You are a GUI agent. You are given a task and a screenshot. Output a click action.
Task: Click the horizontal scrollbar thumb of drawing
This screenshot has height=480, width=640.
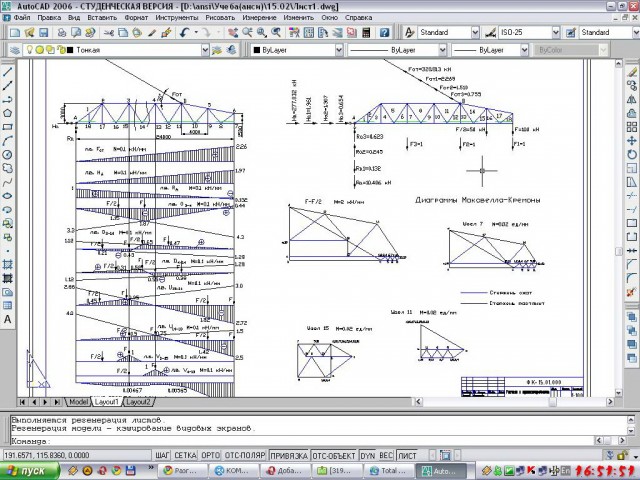point(552,402)
